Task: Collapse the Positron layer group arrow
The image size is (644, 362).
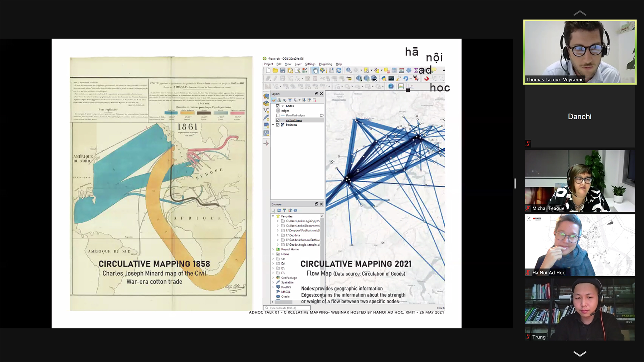Action: [273, 125]
